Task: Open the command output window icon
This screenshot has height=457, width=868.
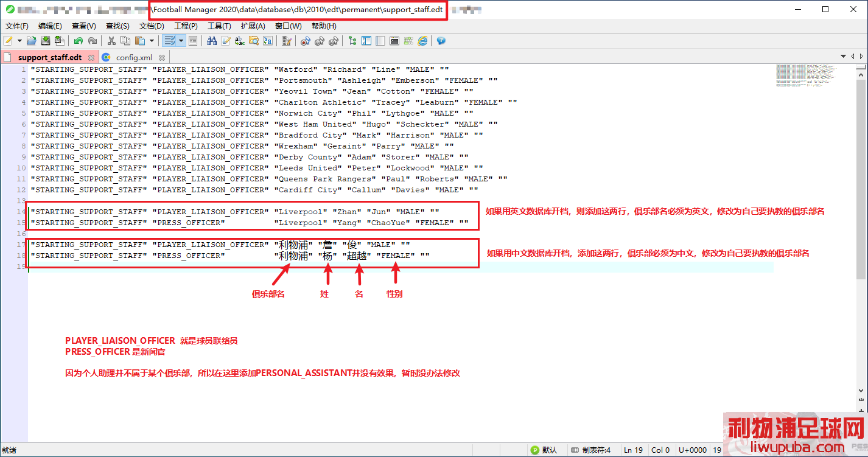Action: 394,41
